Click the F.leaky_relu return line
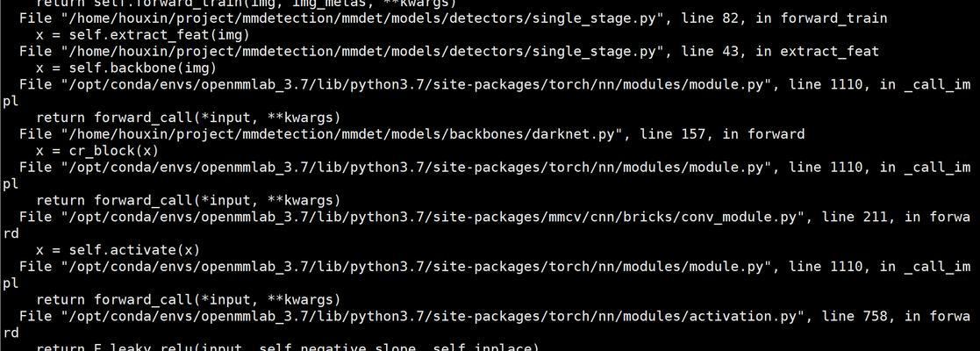 (x=288, y=347)
